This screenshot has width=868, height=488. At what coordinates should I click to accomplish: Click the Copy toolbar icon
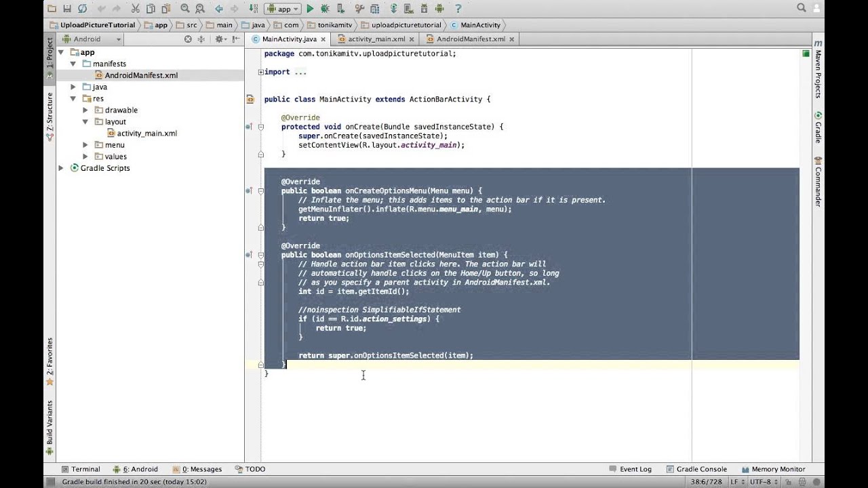[x=150, y=9]
